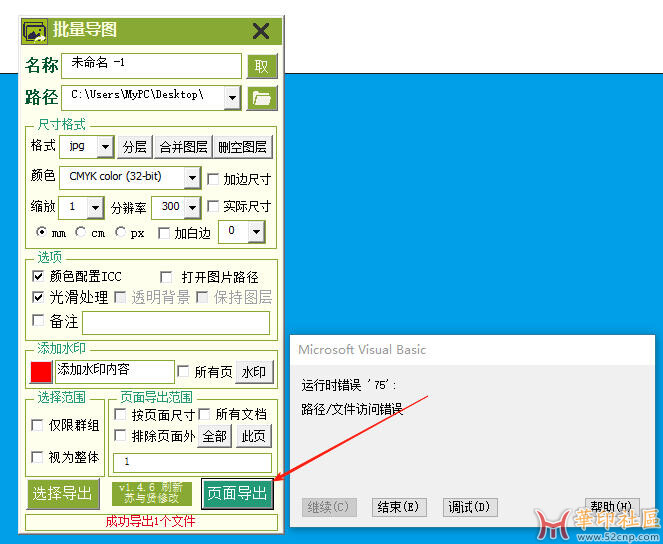
Task: Click 调试(D) in the Visual Basic dialog
Action: coord(469,507)
